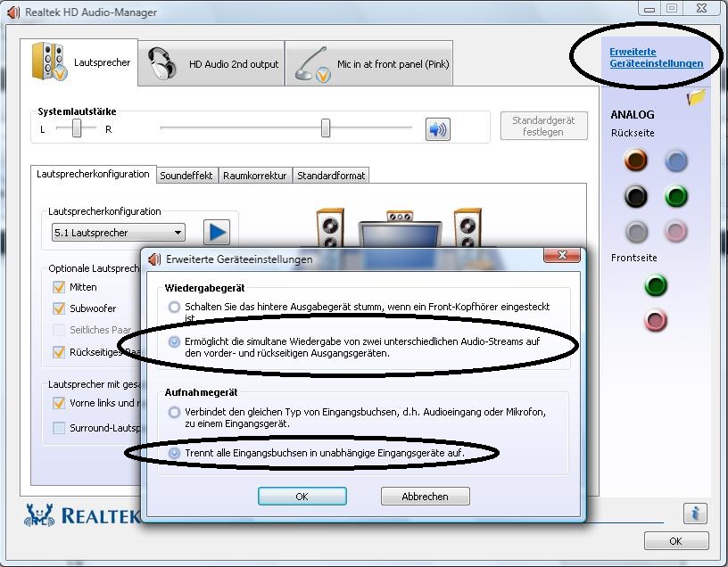Click the orange rear audio jack
The width and height of the screenshot is (728, 567).
[635, 160]
